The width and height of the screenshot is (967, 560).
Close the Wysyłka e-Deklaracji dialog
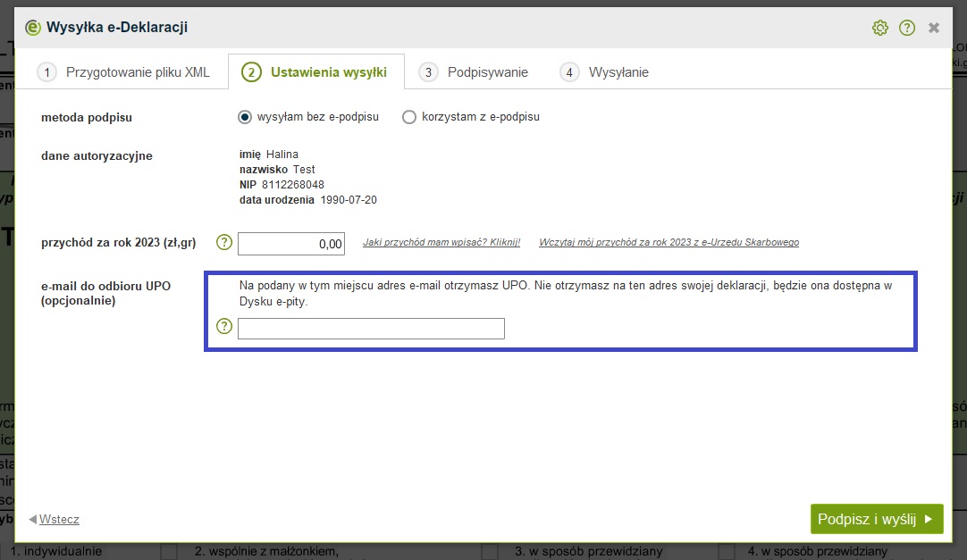[934, 28]
